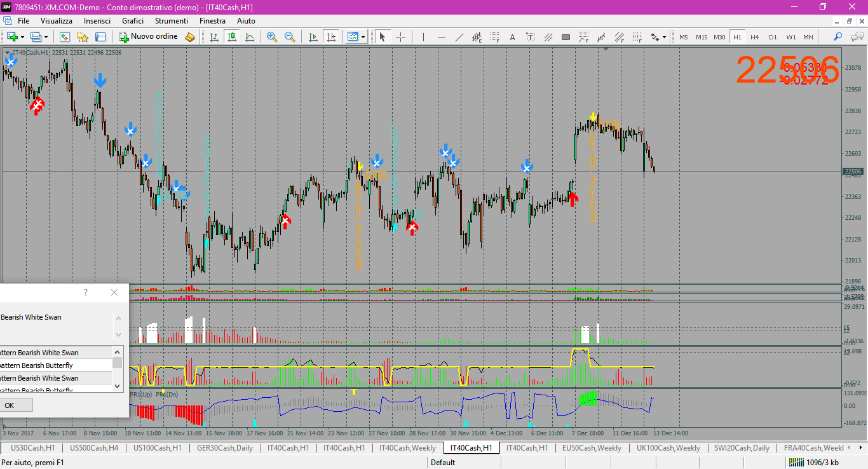Switch to the US30Cash,H1 chart tab

tap(33, 448)
